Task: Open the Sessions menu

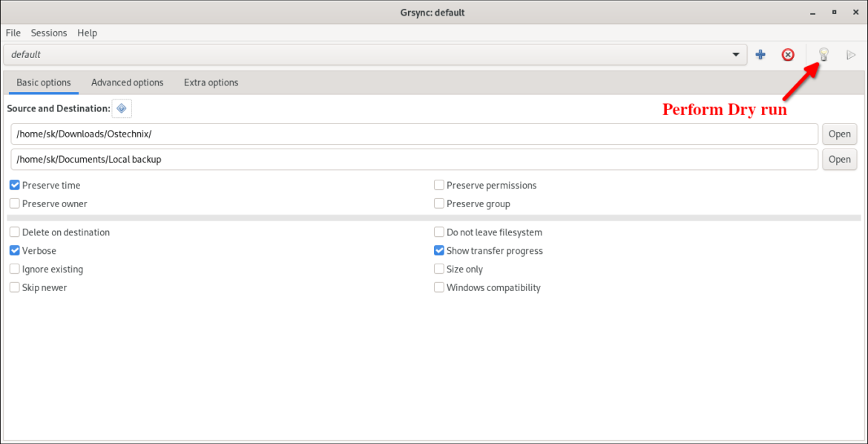Action: [x=49, y=33]
